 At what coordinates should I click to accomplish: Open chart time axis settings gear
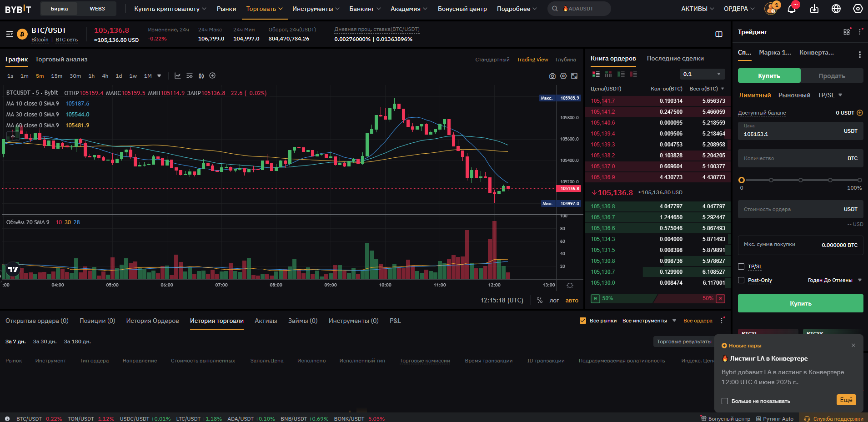click(570, 285)
